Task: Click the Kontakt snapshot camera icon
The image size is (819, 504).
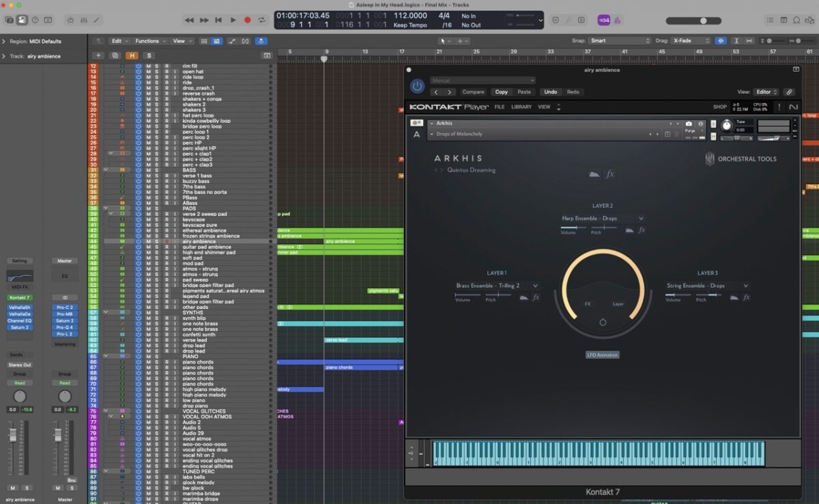Action: [x=689, y=123]
